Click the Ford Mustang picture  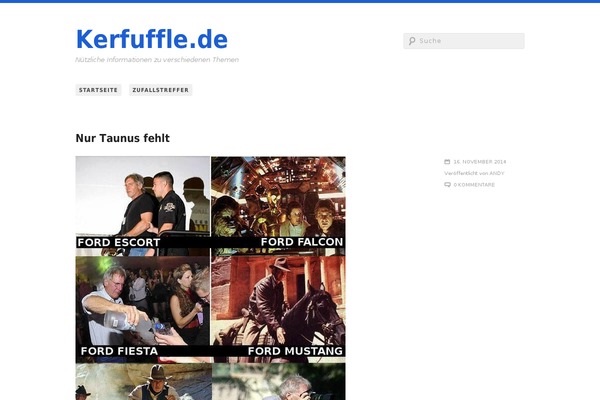coord(278,309)
